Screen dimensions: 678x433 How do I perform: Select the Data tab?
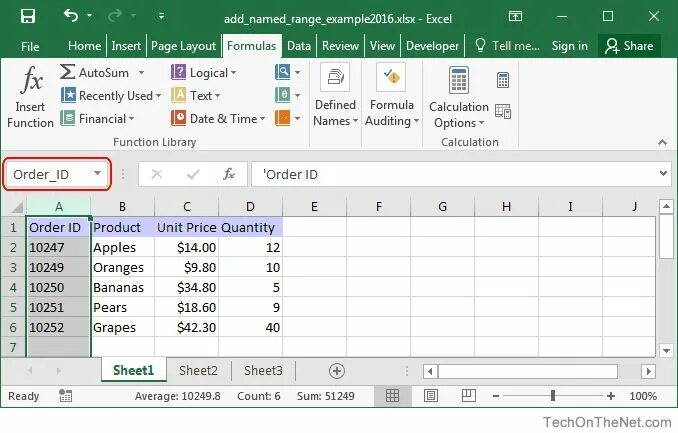coord(299,46)
